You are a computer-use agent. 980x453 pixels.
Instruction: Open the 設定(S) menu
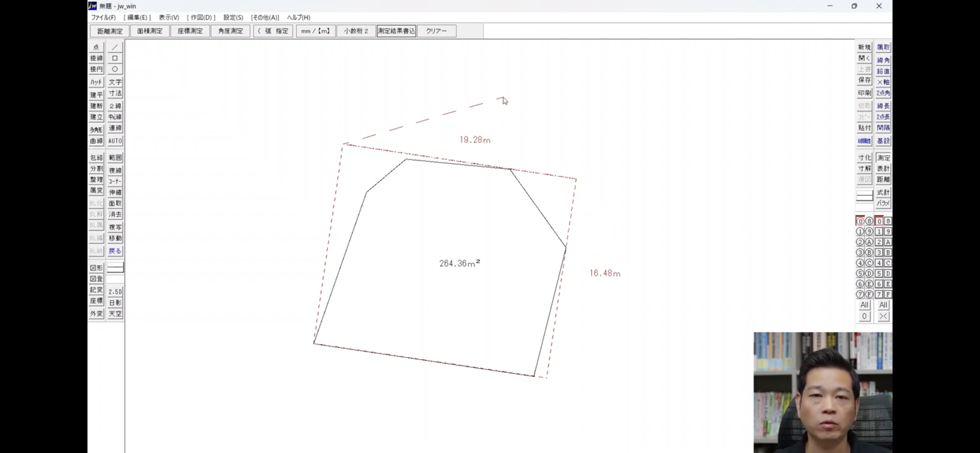point(233,17)
